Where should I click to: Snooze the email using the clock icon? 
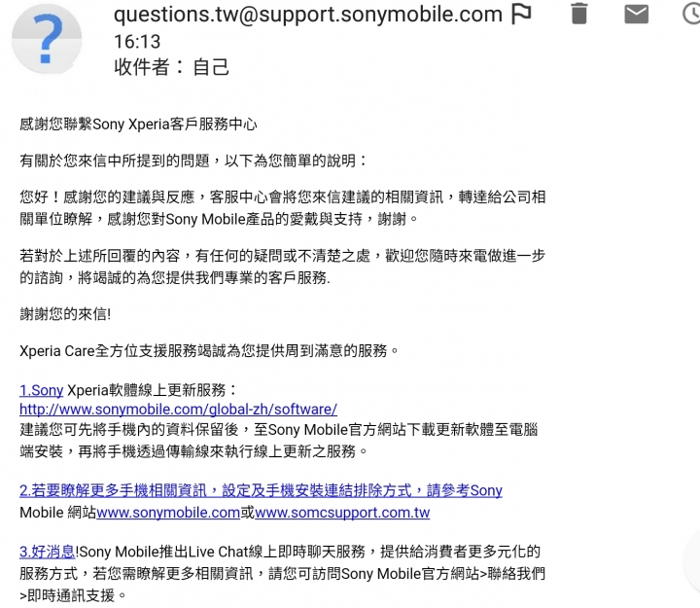coord(692,14)
